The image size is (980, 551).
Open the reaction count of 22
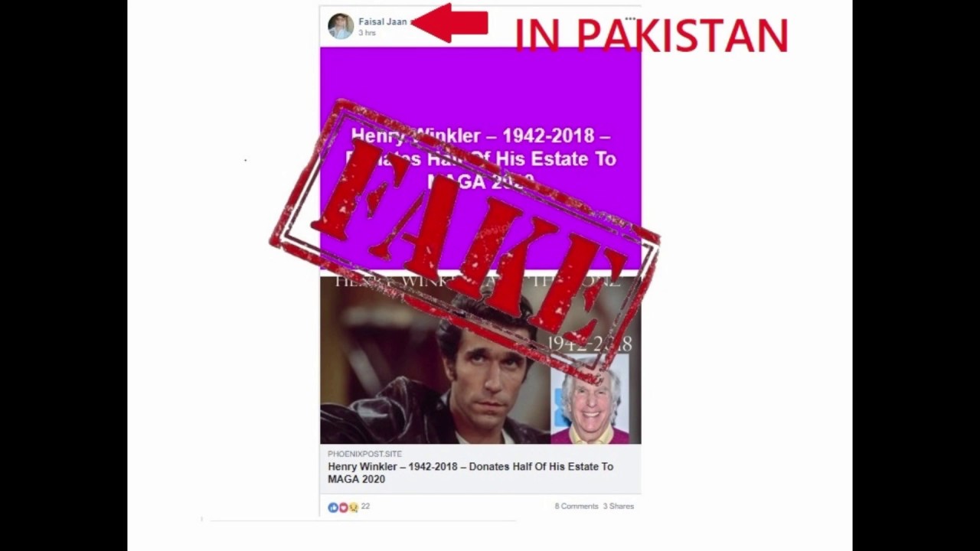click(x=365, y=507)
